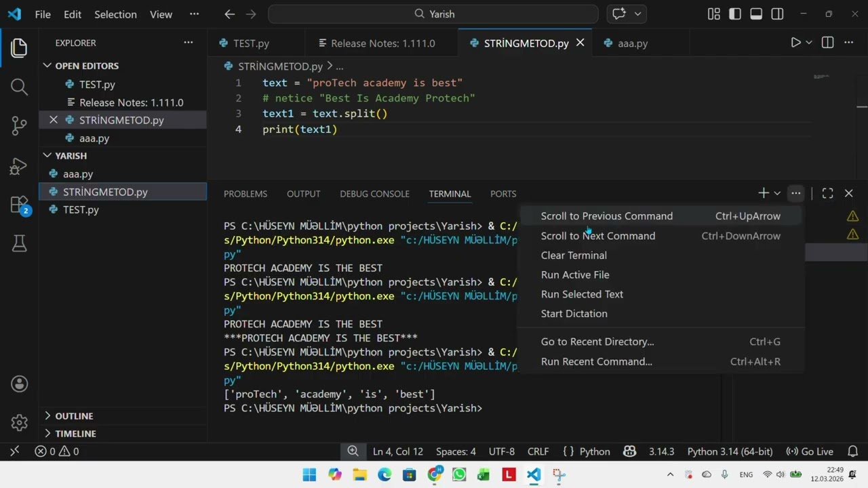Choose Run Active File from the menu
The image size is (868, 488).
(660, 275)
